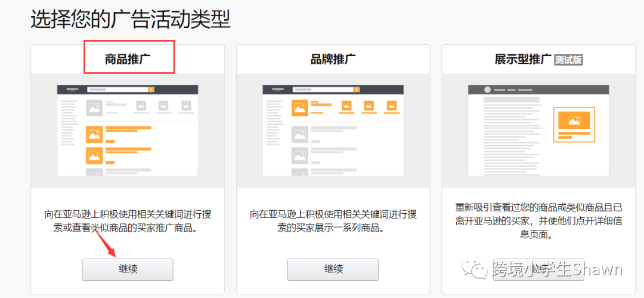
Task: Click large orange brand image in 品牌推广 preview
Action: click(299, 108)
